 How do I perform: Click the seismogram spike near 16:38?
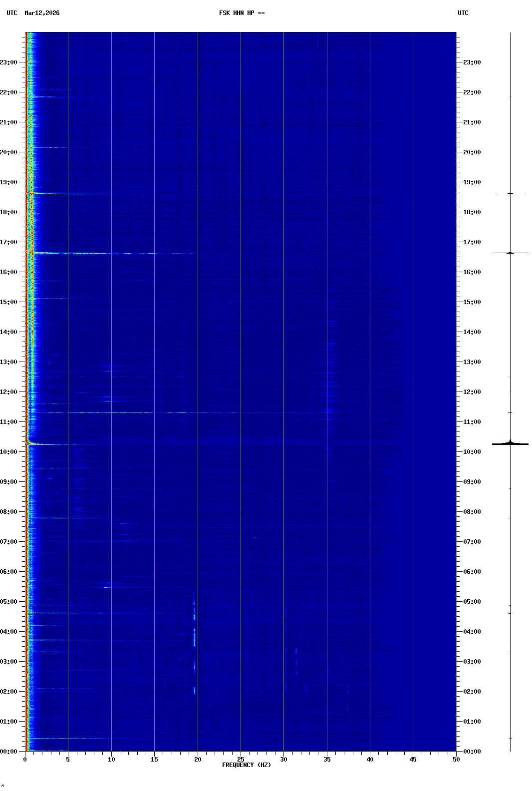(510, 253)
